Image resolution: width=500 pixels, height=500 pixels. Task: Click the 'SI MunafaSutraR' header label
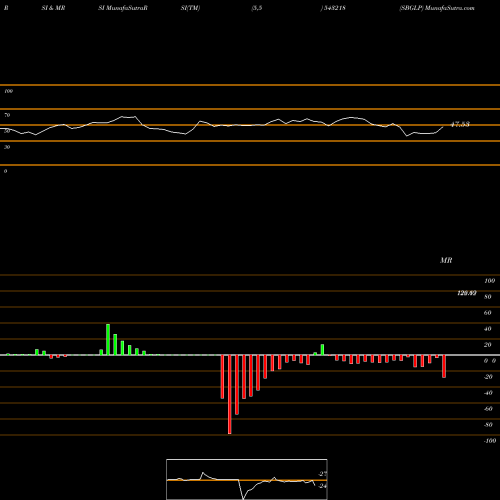[123, 8]
